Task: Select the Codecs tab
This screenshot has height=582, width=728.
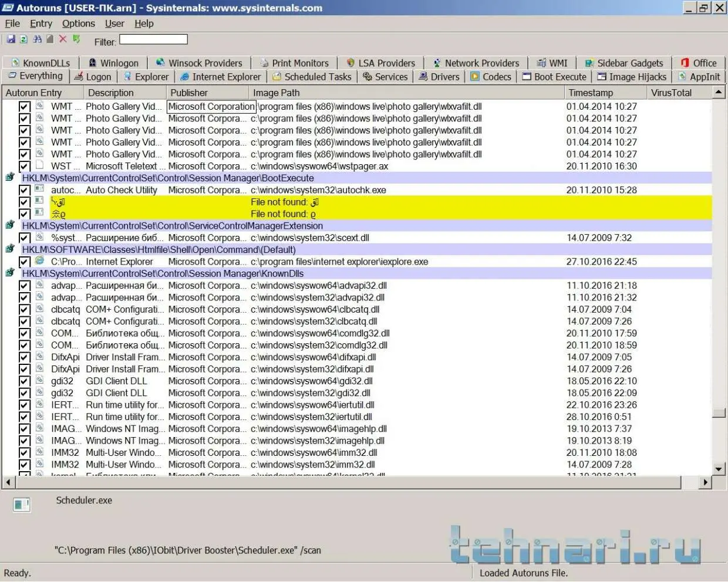Action: [x=491, y=77]
